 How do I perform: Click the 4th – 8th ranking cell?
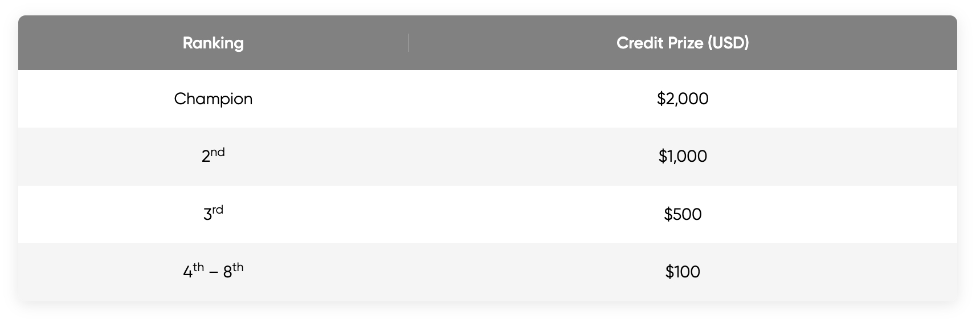coord(213,271)
